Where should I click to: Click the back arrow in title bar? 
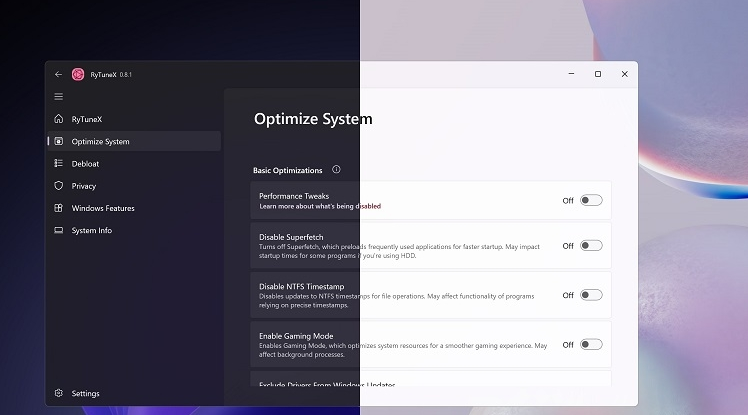click(58, 74)
